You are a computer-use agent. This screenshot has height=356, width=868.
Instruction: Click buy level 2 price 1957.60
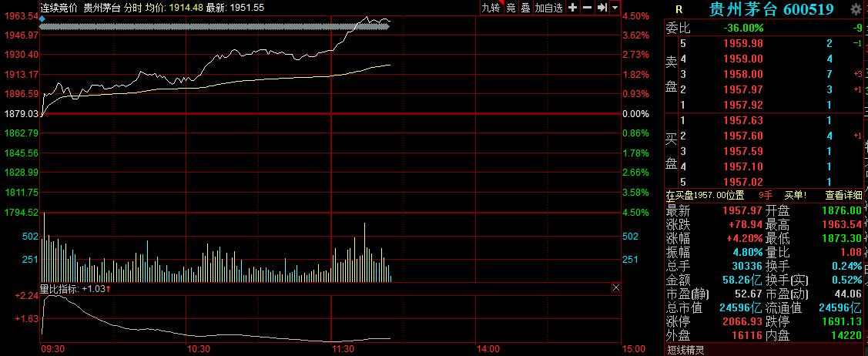(x=743, y=136)
